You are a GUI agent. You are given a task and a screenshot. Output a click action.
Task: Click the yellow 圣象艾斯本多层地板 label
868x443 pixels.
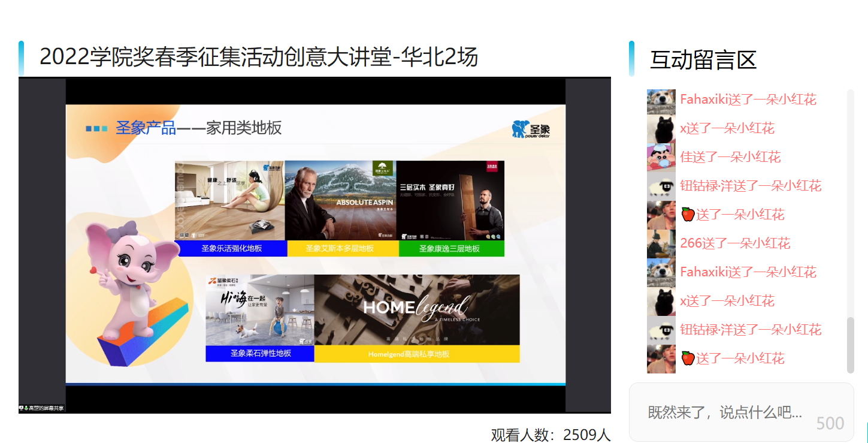tap(343, 249)
